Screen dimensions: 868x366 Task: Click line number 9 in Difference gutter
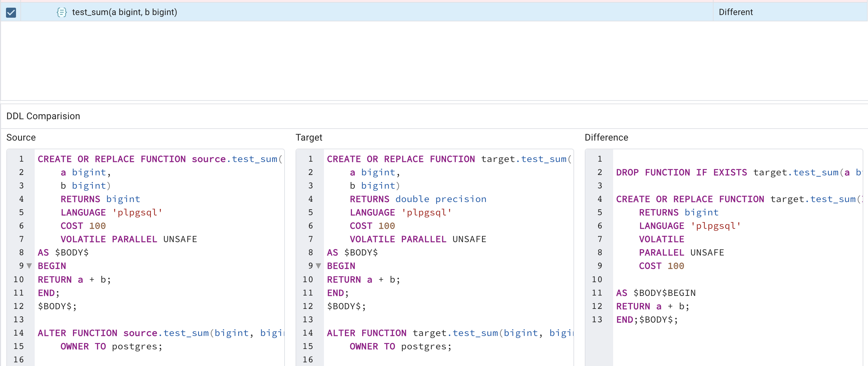point(599,266)
